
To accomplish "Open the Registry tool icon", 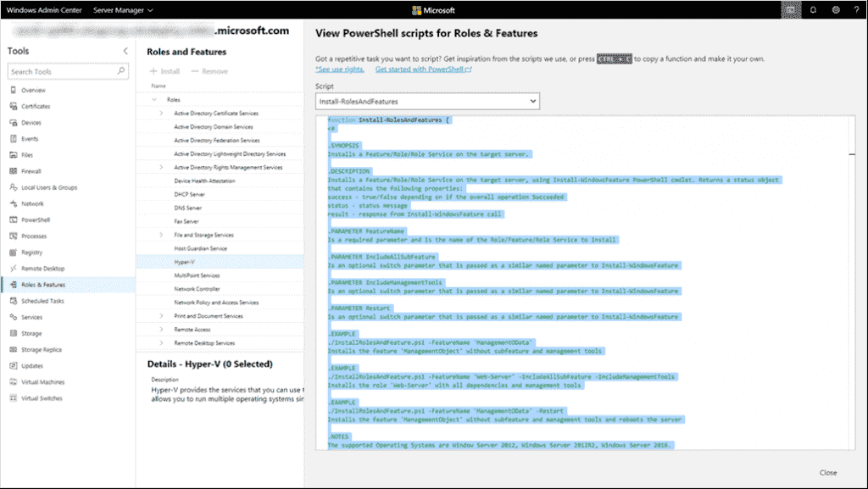I will pos(14,253).
